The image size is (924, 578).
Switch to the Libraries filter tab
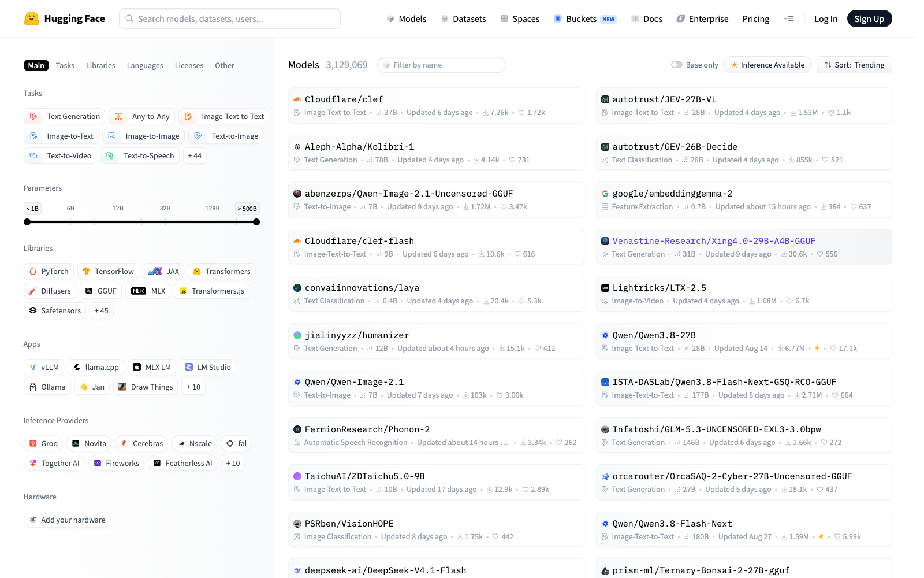pos(100,65)
